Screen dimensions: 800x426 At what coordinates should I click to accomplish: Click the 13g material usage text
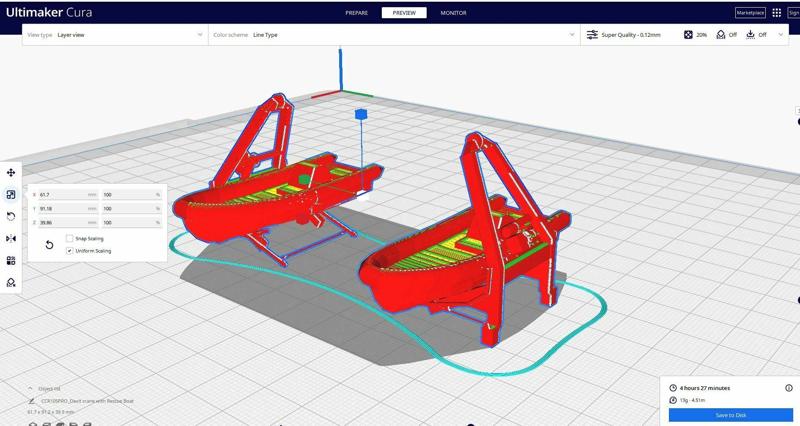(x=692, y=400)
